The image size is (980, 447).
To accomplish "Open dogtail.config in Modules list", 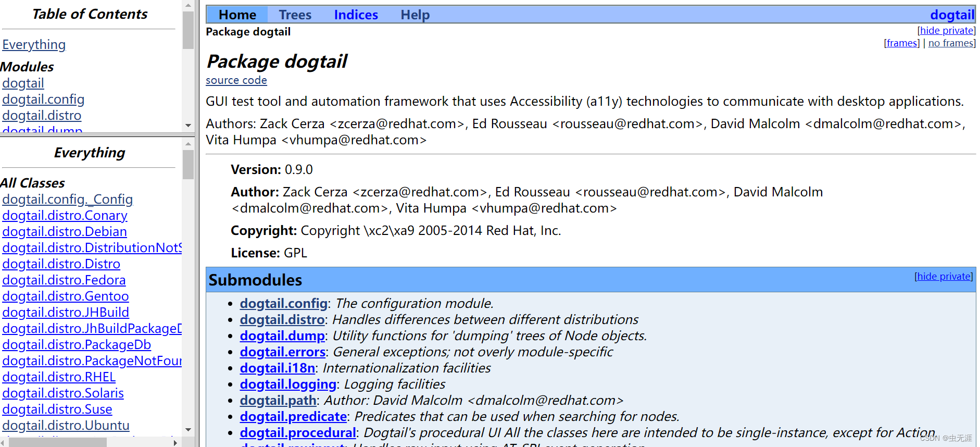I will click(x=43, y=100).
